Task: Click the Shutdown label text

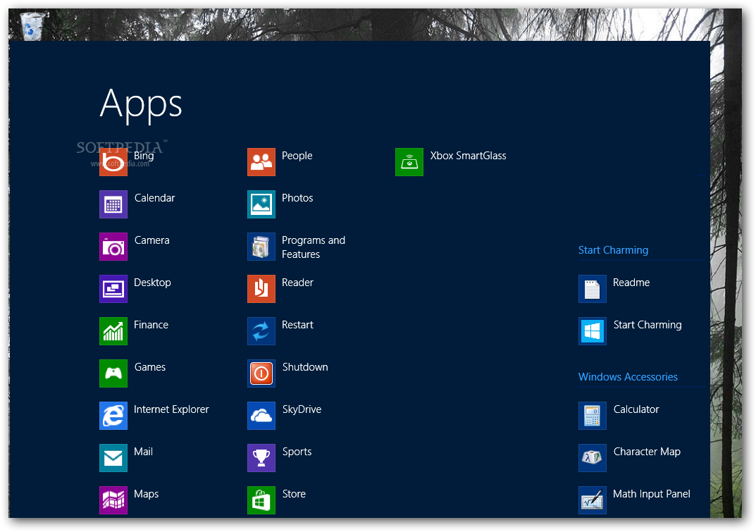Action: point(305,367)
